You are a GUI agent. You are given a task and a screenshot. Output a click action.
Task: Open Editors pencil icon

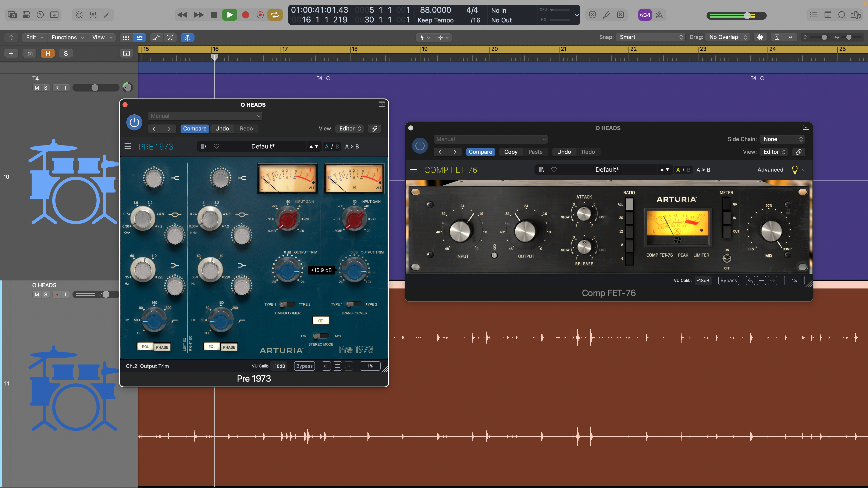106,15
